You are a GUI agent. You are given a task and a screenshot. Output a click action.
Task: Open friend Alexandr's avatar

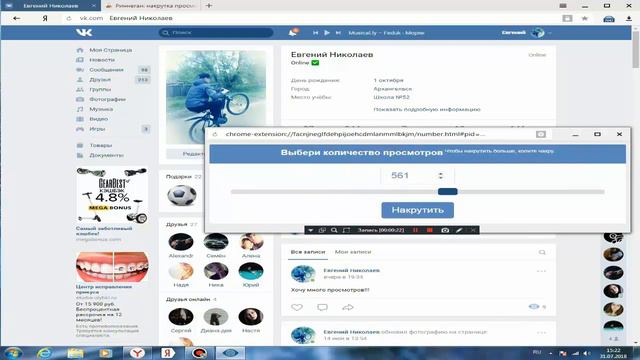coord(181,242)
